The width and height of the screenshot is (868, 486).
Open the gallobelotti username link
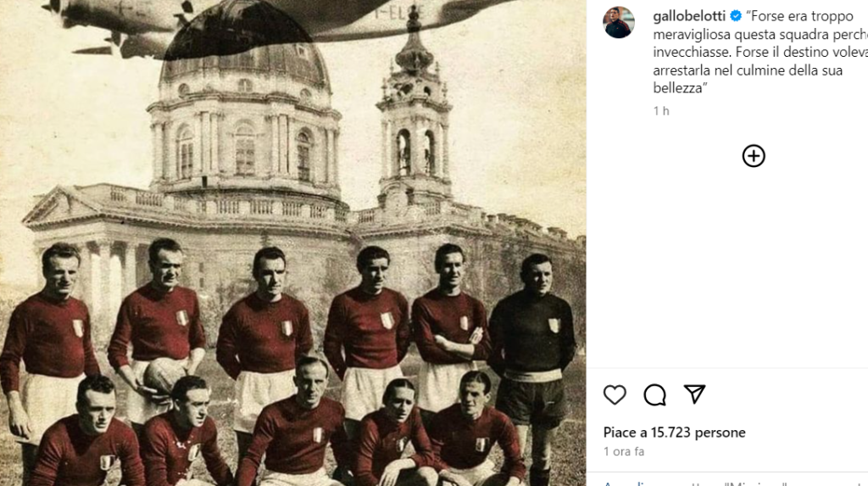pyautogui.click(x=688, y=16)
